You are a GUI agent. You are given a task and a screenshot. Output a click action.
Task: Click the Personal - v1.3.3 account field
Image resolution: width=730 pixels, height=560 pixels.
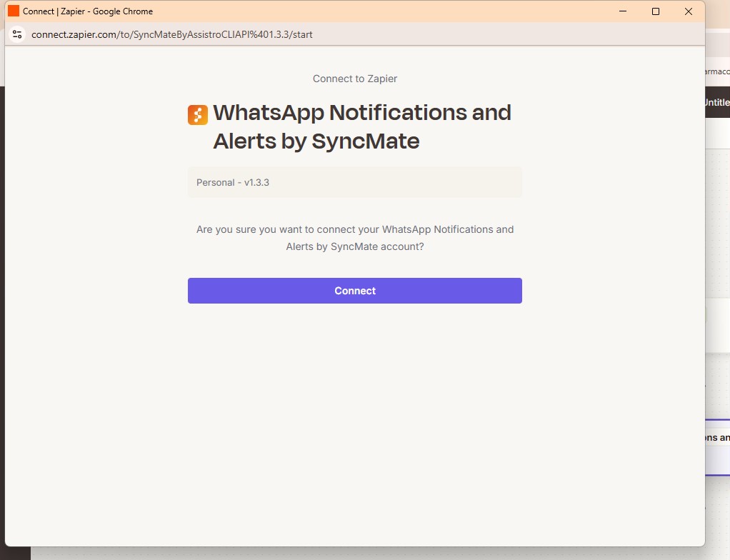click(355, 182)
